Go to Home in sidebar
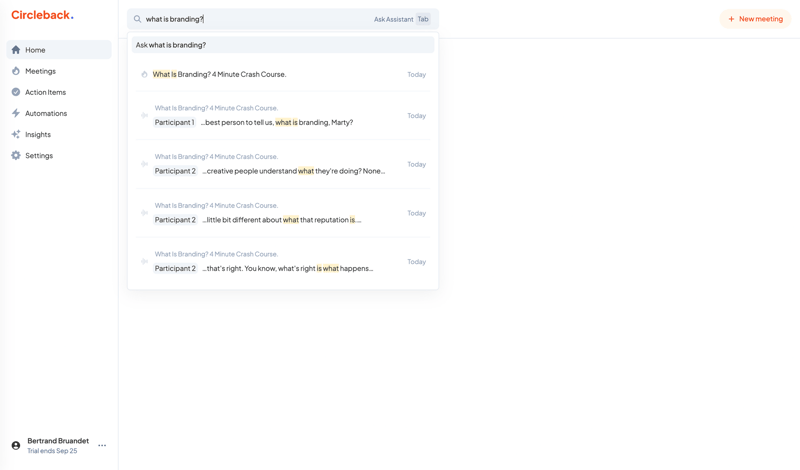The width and height of the screenshot is (800, 470). pos(59,50)
